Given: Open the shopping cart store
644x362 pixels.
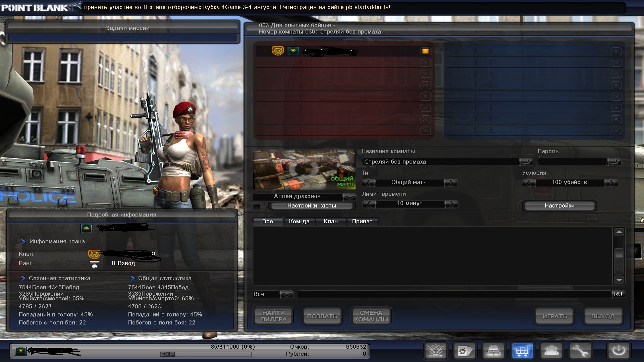Looking at the screenshot, I should (523, 351).
